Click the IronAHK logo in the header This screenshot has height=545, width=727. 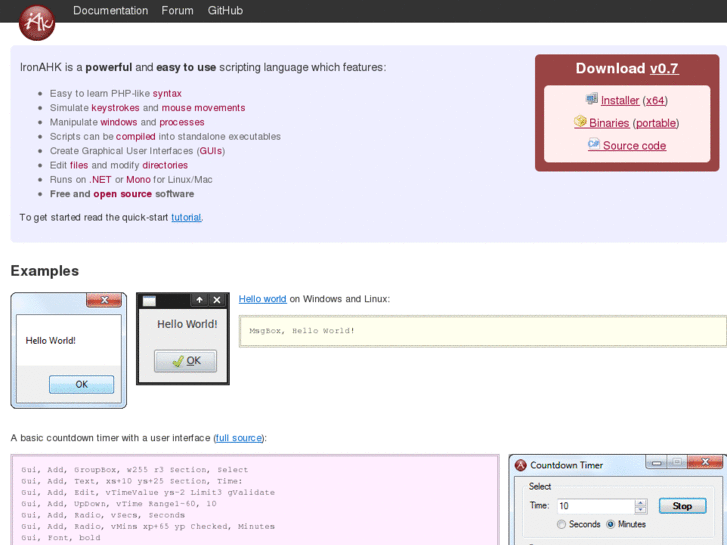(x=37, y=20)
